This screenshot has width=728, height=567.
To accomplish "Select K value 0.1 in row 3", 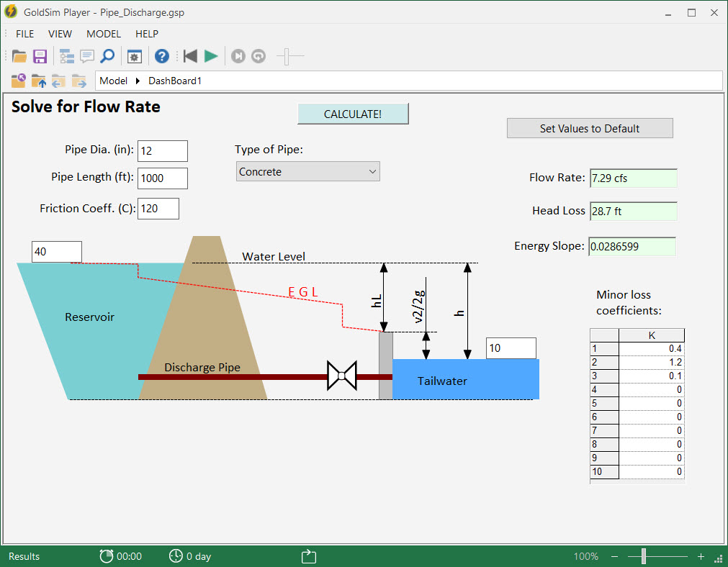I will (652, 376).
